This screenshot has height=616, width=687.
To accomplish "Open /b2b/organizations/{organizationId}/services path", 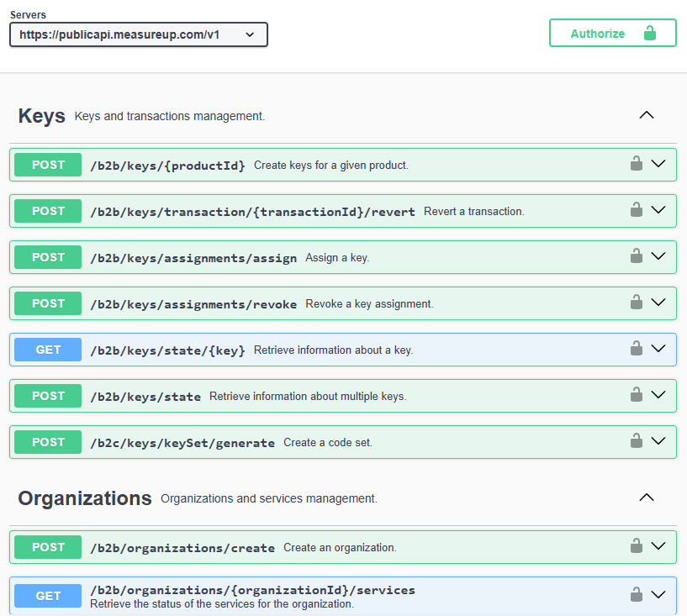I will [x=252, y=590].
